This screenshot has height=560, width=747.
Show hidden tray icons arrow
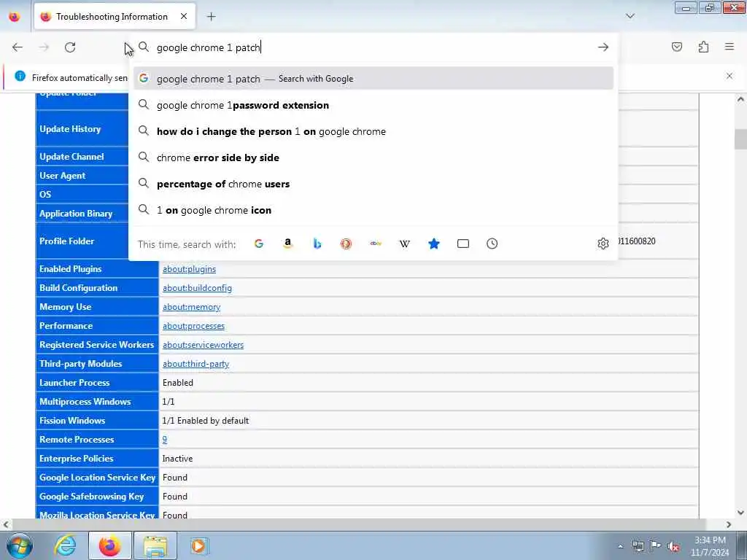620,547
